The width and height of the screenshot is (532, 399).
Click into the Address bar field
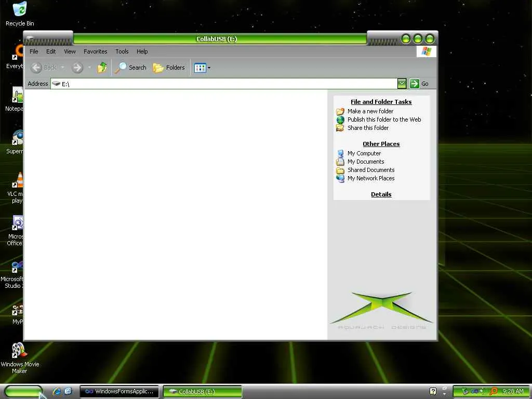(224, 84)
